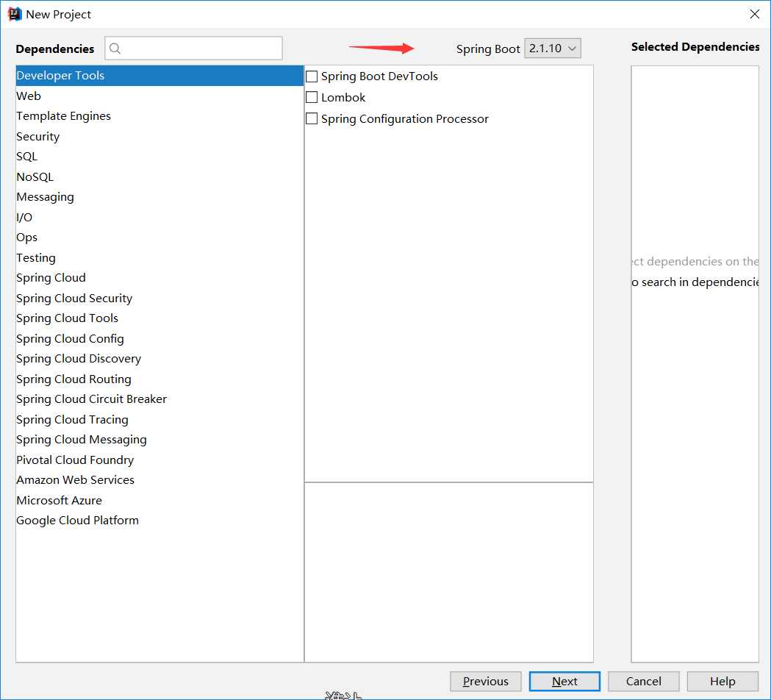
Task: Select the Web category
Action: click(x=159, y=96)
